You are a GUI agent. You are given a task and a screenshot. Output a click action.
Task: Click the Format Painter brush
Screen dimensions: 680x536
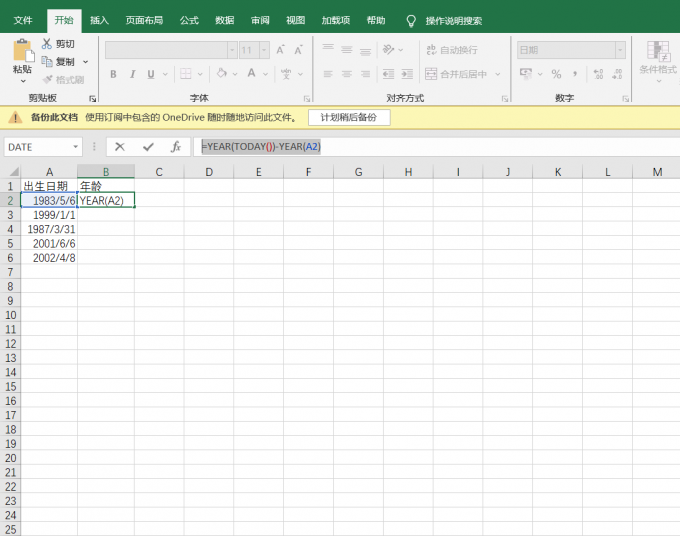48,79
